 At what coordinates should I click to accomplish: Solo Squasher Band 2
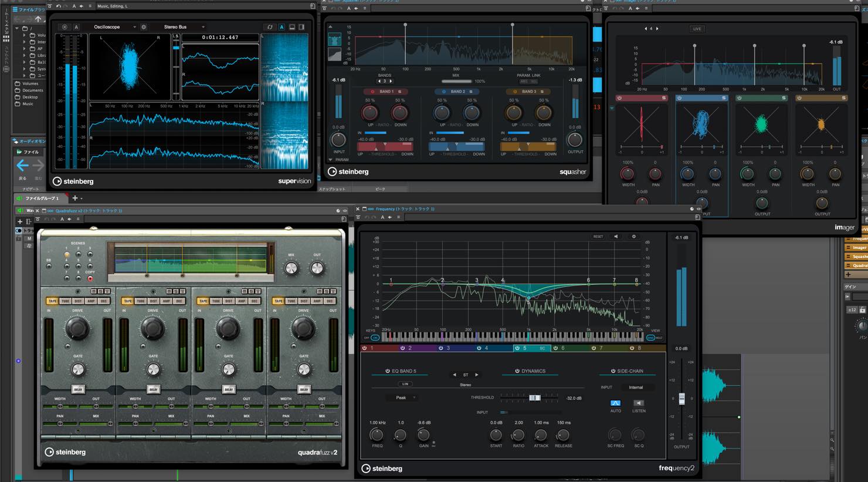[x=471, y=92]
